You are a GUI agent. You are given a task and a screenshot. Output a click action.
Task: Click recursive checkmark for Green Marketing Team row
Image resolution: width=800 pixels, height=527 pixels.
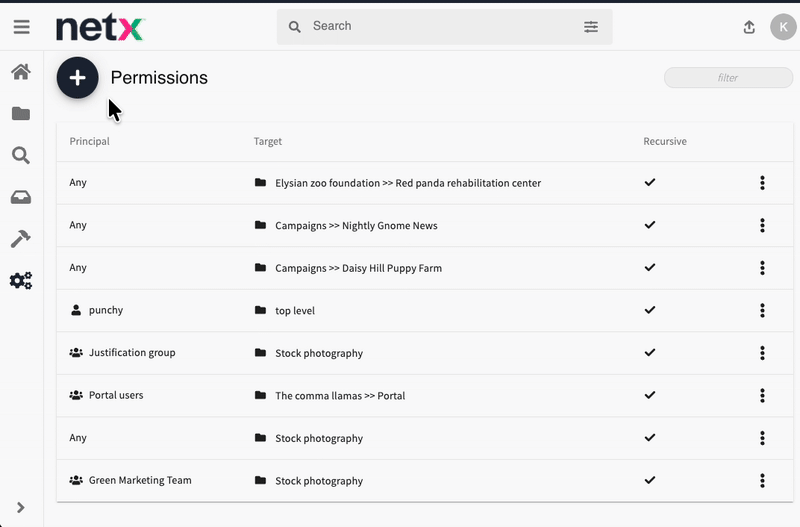[649, 480]
